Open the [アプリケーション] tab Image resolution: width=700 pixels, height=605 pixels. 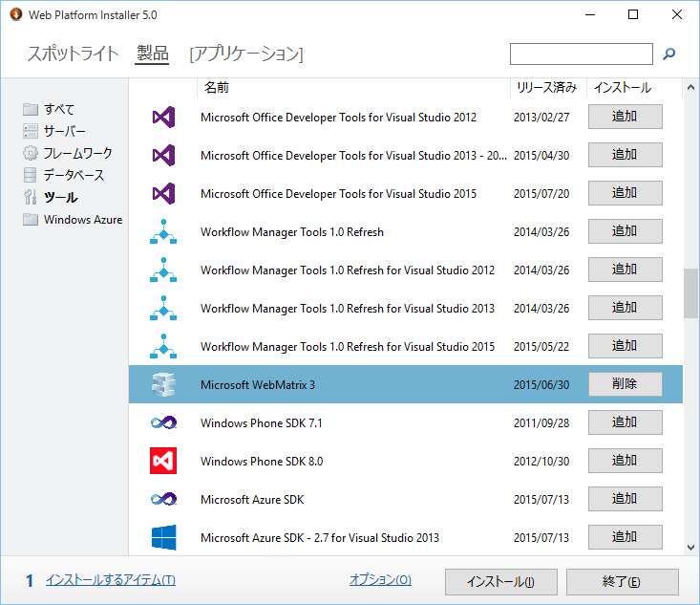click(246, 54)
